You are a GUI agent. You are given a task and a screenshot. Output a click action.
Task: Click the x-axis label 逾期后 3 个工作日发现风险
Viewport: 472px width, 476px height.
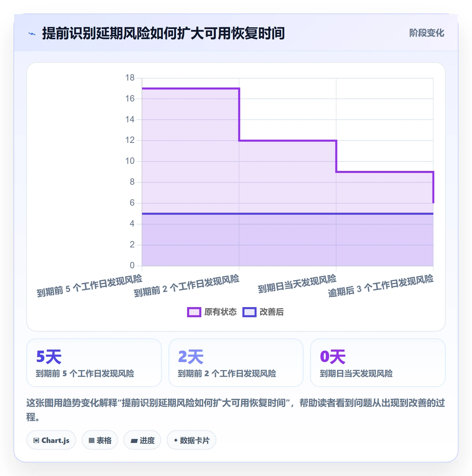point(381,286)
